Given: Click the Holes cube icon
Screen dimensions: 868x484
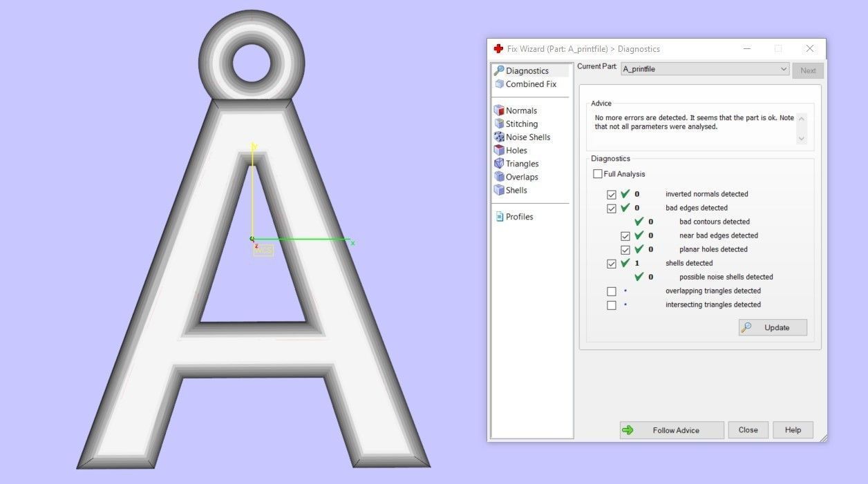Looking at the screenshot, I should [x=499, y=150].
